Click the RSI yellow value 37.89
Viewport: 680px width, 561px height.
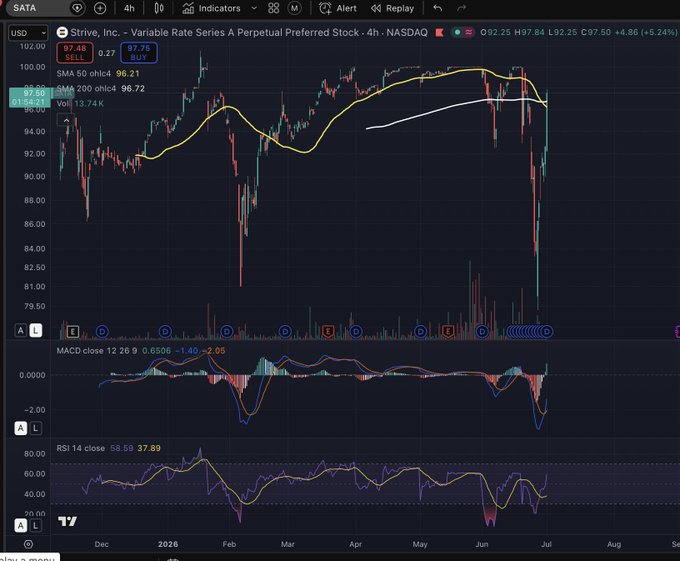(149, 448)
